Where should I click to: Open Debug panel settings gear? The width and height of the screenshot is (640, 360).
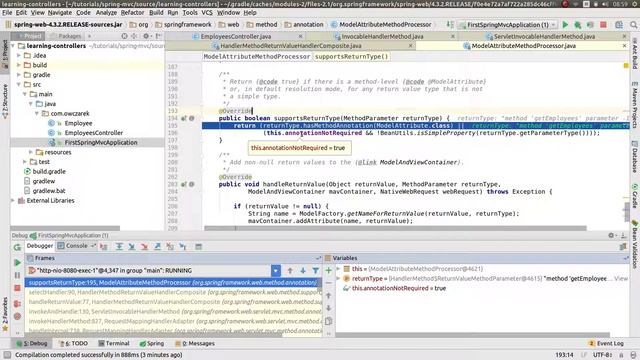[611, 236]
